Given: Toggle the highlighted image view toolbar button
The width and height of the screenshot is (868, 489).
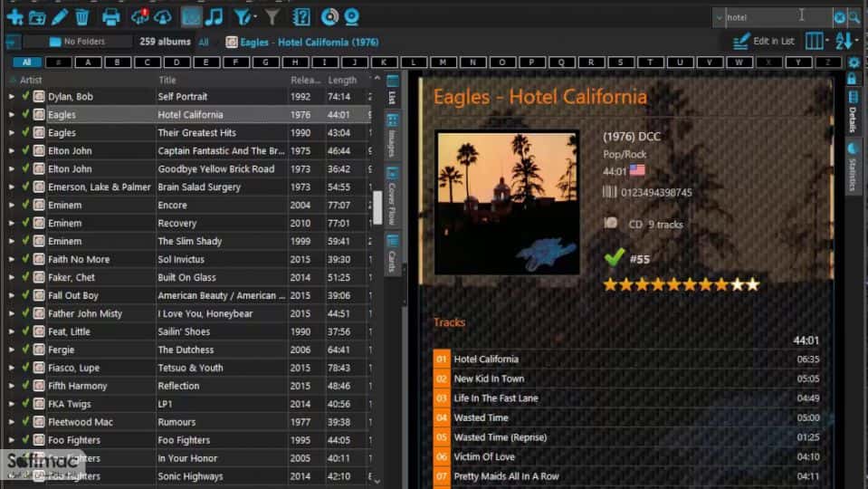Looking at the screenshot, I should [192, 17].
